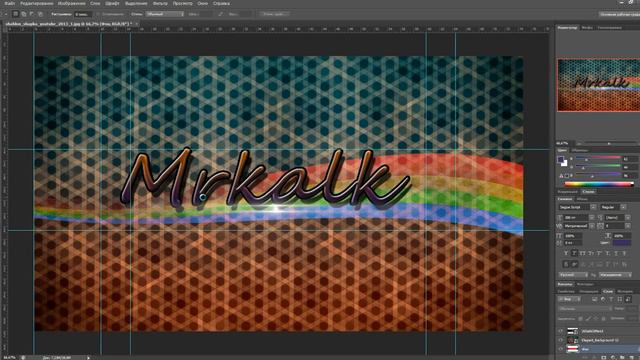
Task: Select the Фон layer thumbnail
Action: (x=573, y=349)
